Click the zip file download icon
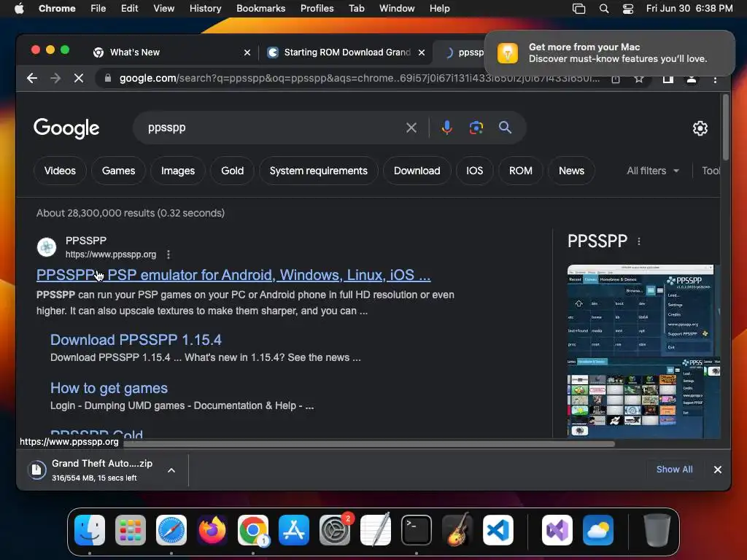Screen dimensions: 747x560 pos(36,470)
